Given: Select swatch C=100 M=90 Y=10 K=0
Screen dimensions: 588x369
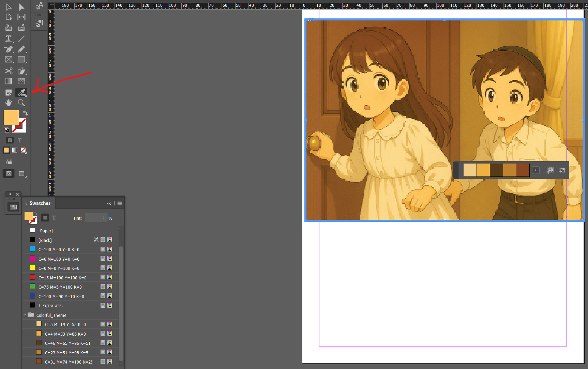Looking at the screenshot, I should (61, 296).
